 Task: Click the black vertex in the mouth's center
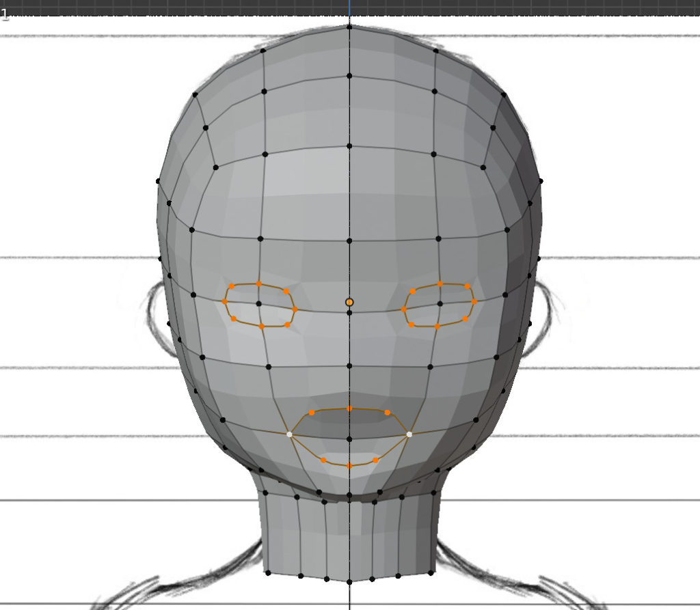pos(349,439)
